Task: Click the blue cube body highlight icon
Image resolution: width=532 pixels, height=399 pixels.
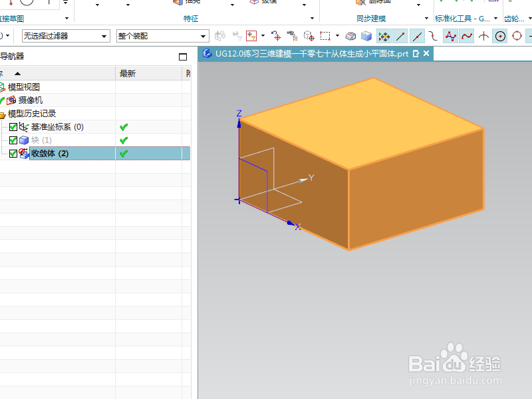Action: [x=366, y=36]
